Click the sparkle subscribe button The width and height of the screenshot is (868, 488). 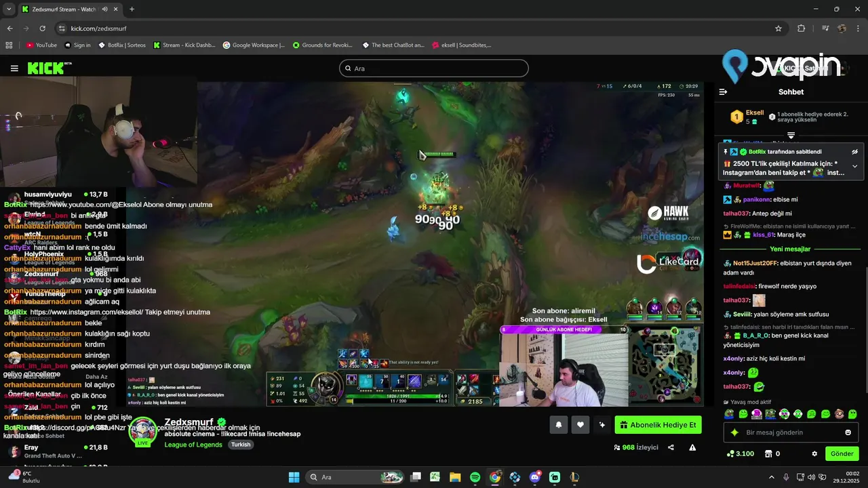[601, 425]
